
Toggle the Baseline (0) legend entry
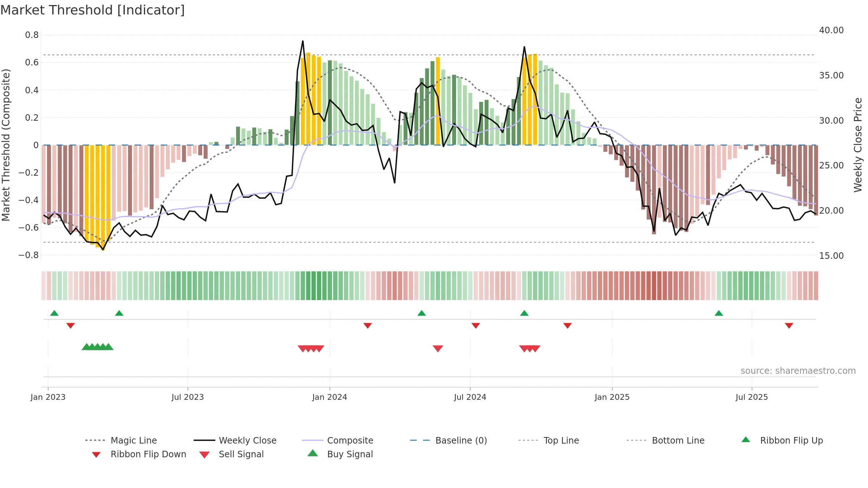(448, 440)
